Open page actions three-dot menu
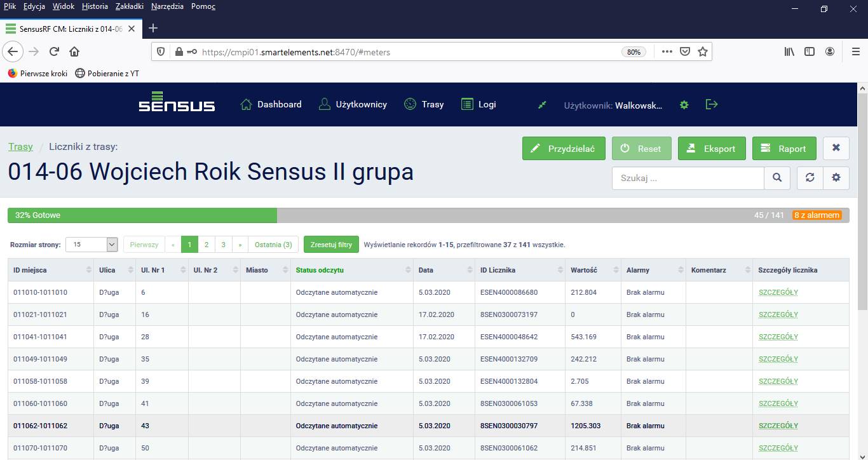 click(667, 51)
